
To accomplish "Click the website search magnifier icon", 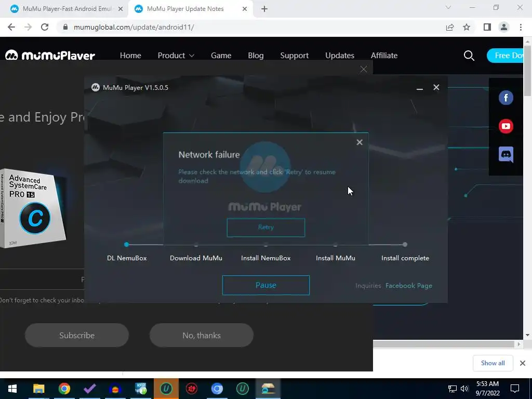I will click(469, 56).
